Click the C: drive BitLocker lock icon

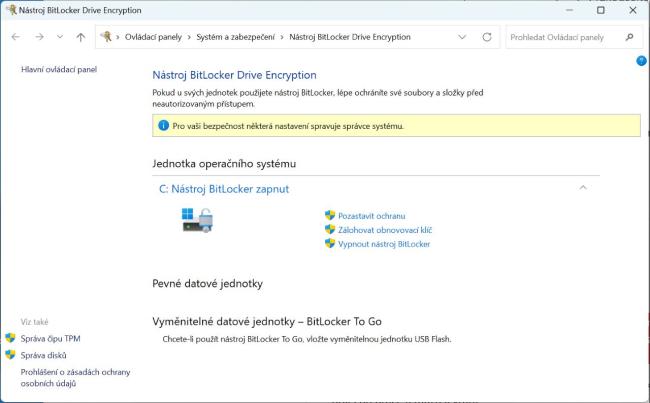196,220
